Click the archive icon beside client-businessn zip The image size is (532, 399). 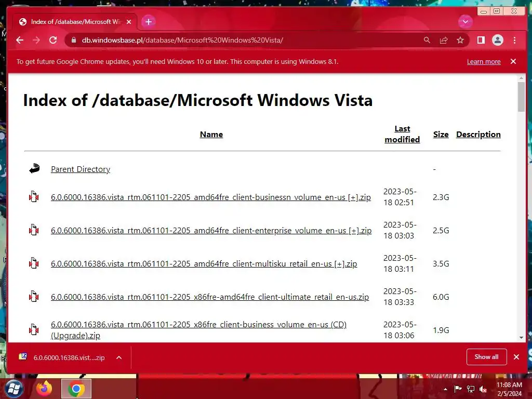[x=34, y=196]
